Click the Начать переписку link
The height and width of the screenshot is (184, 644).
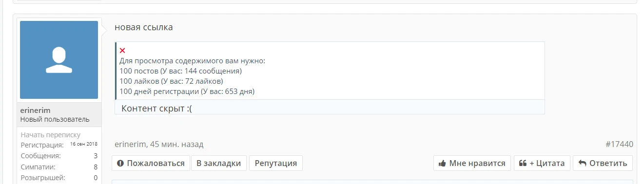[51, 135]
